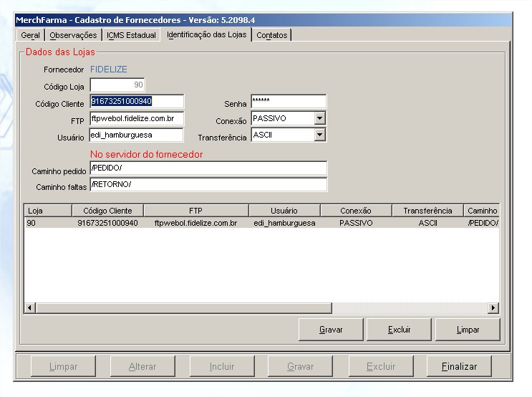
Task: Click the Excluir button beside Gravar
Action: coord(399,330)
